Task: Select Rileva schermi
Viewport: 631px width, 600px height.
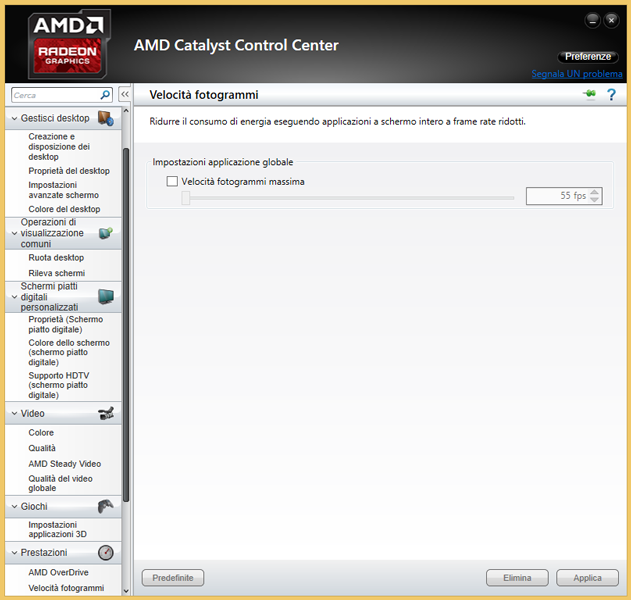Action: [x=57, y=273]
